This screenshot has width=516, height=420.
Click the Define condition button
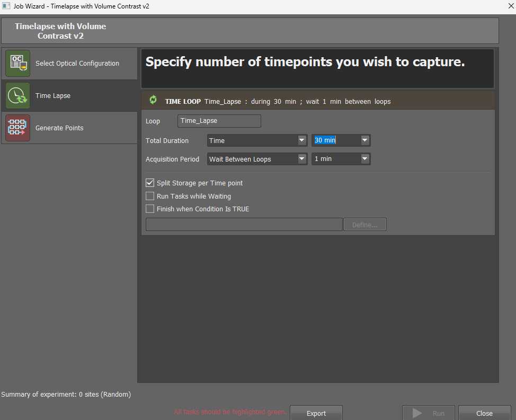(x=364, y=224)
